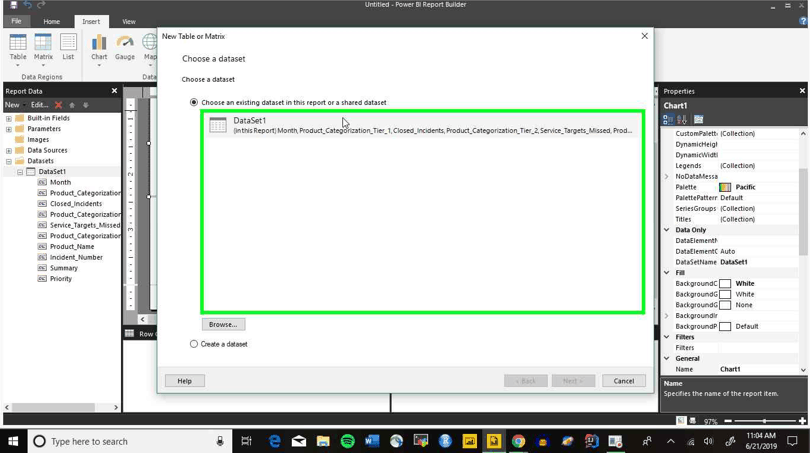
Task: Click move up arrow in Report Data toolbar
Action: (x=72, y=105)
